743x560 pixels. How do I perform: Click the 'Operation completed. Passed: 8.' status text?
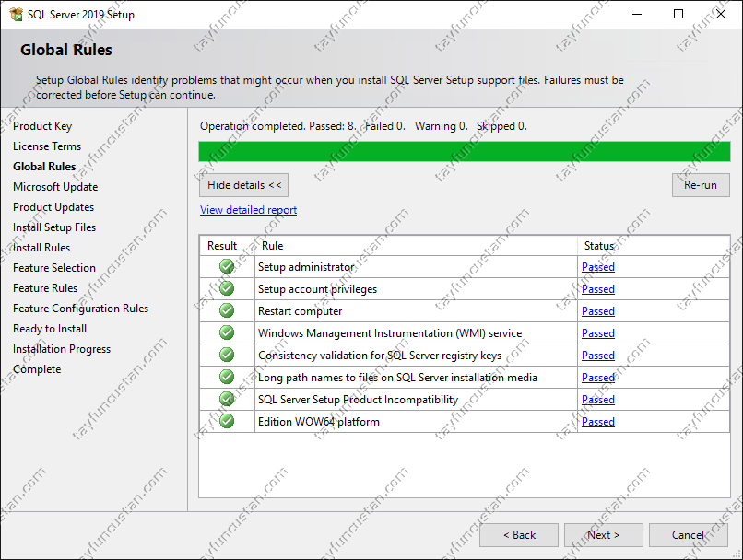pyautogui.click(x=278, y=126)
